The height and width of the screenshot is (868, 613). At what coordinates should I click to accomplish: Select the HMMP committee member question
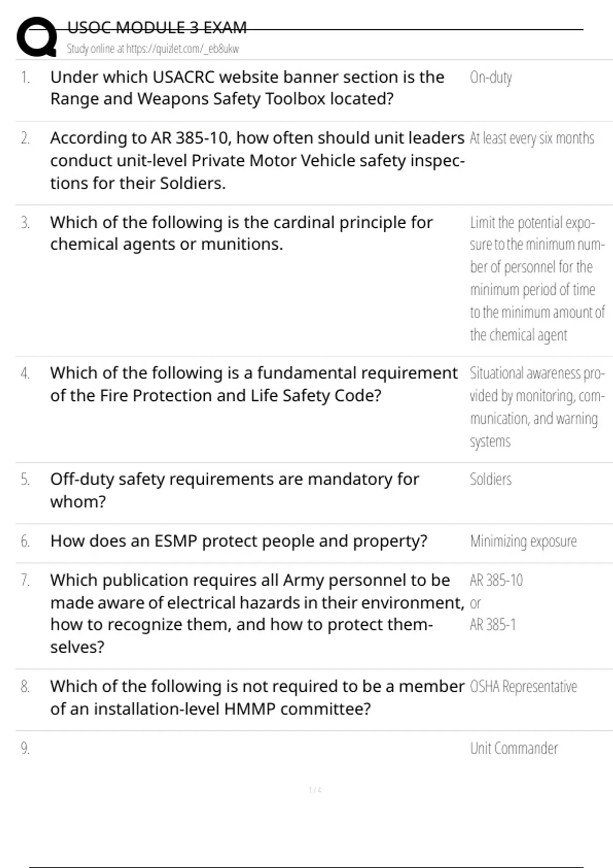click(257, 697)
